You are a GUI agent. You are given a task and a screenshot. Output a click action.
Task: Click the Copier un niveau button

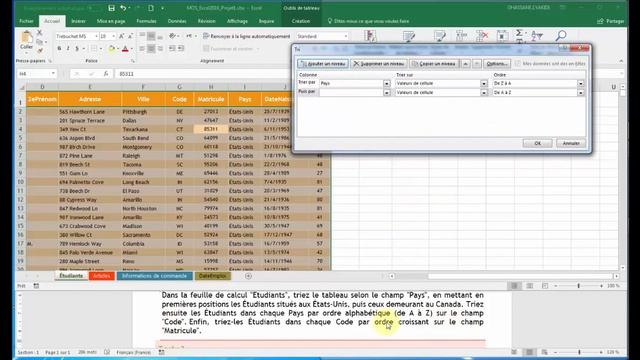(434, 64)
